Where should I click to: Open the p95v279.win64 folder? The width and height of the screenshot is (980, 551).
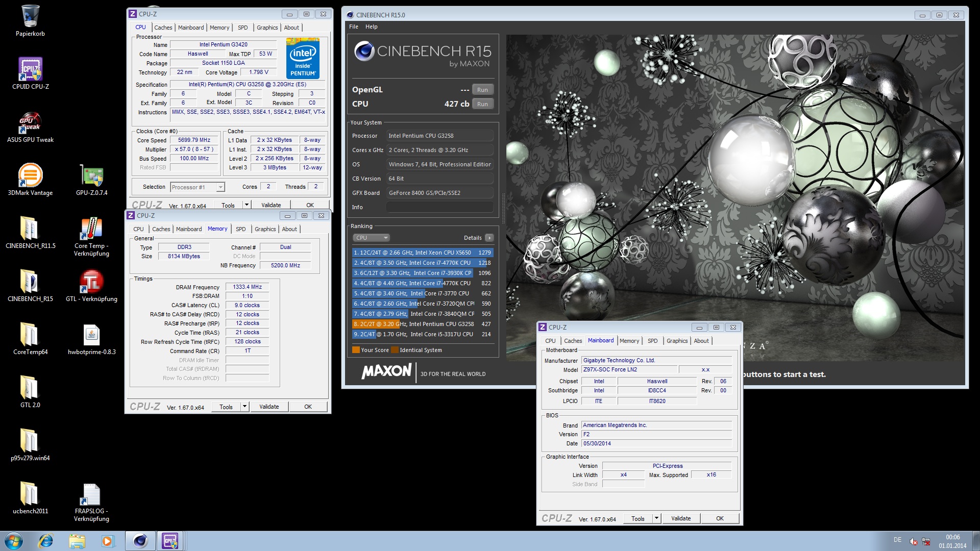pyautogui.click(x=30, y=445)
